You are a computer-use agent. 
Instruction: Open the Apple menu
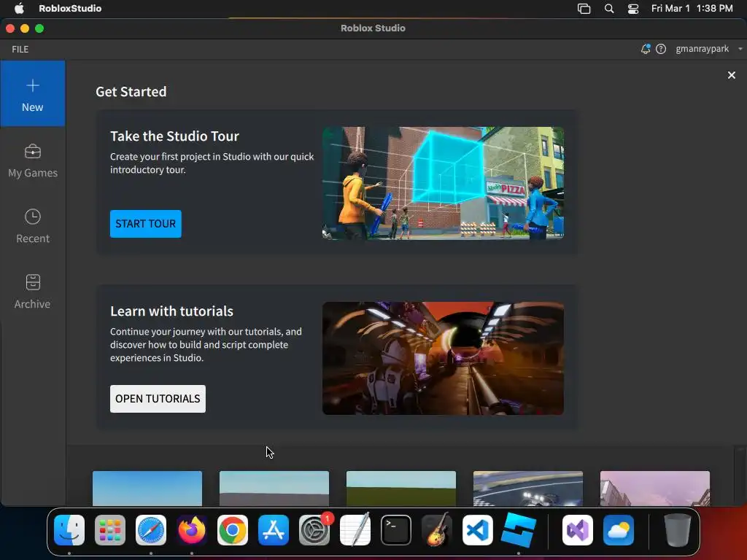coord(19,8)
